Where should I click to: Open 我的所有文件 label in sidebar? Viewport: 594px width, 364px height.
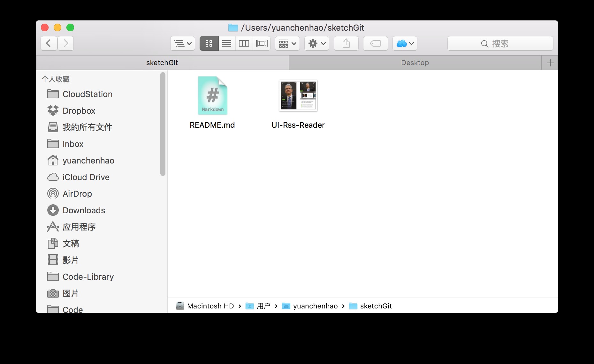[88, 127]
